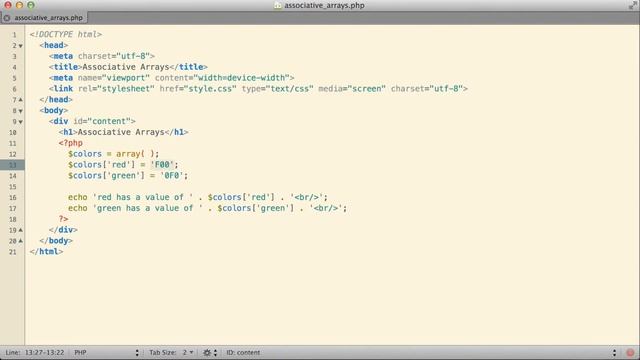The image size is (640, 360).
Task: Click '$colors = array( );' line
Action: [x=113, y=154]
